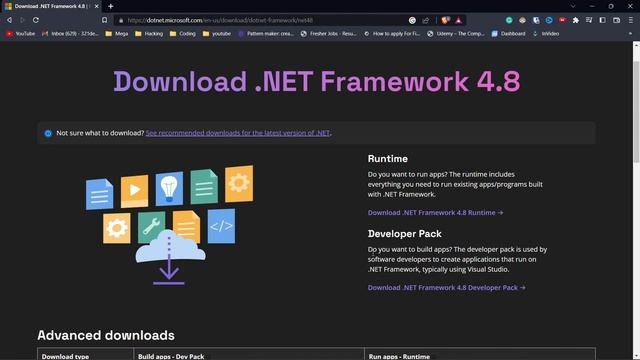Open the Hacking bookmarks folder
The width and height of the screenshot is (640, 360).
coord(149,33)
